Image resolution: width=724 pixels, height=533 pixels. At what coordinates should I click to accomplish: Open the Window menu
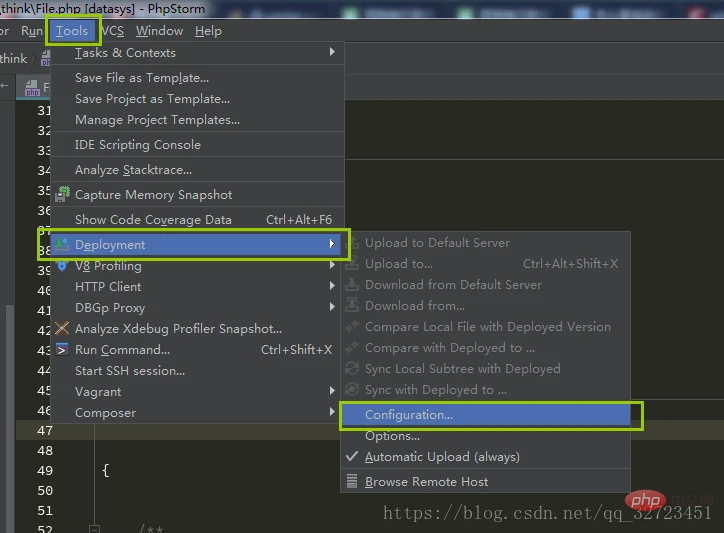point(159,31)
